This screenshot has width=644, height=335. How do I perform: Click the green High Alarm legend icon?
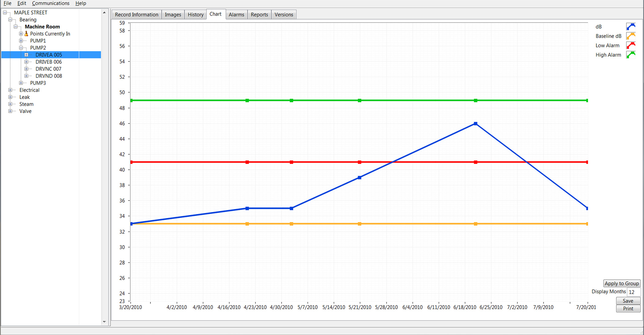tap(631, 55)
